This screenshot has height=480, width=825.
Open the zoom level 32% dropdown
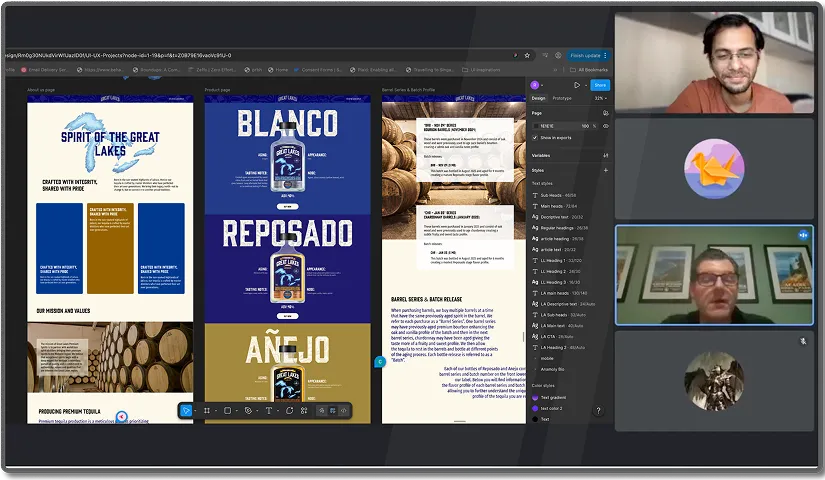pyautogui.click(x=600, y=98)
